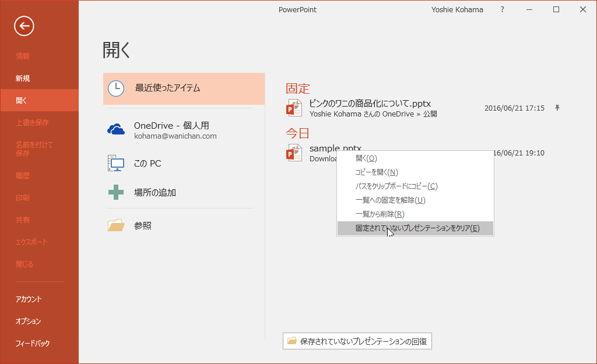Click the back arrow circle icon
Image resolution: width=597 pixels, height=364 pixels.
coord(24,26)
